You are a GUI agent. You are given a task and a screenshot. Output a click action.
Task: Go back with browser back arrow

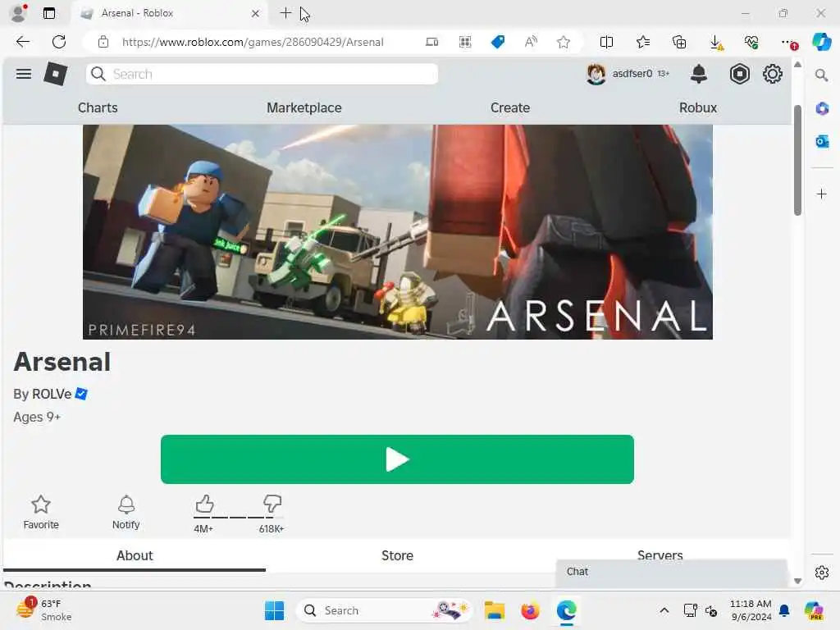[22, 42]
